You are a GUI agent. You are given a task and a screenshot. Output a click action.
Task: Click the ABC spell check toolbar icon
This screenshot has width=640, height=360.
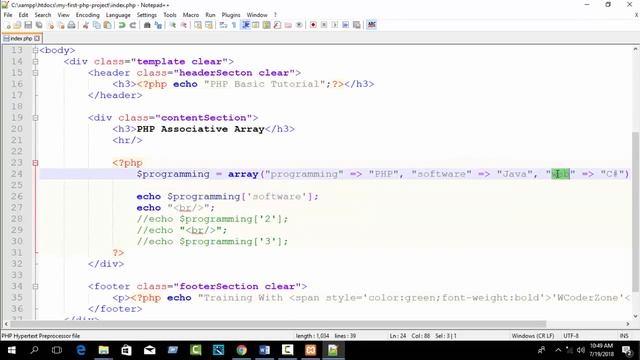tap(371, 25)
